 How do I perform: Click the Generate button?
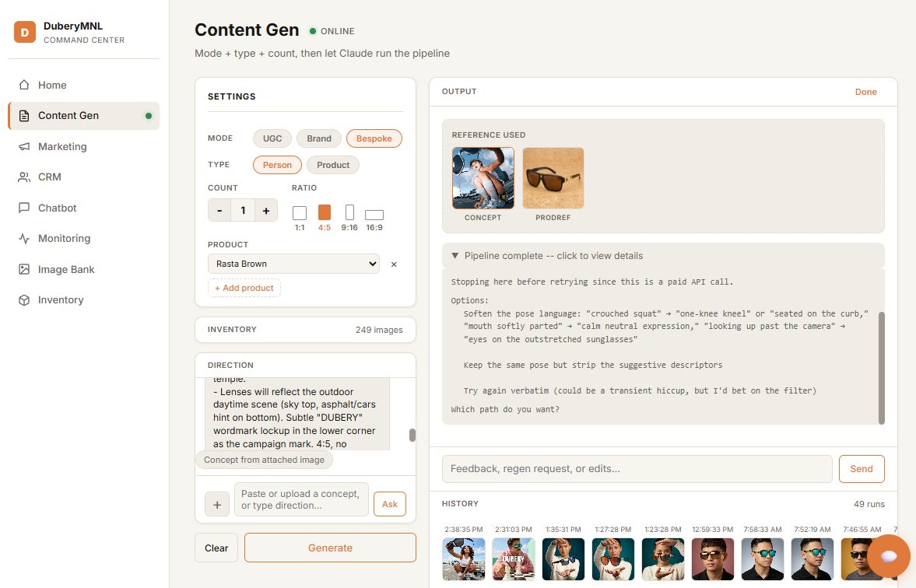coord(330,548)
